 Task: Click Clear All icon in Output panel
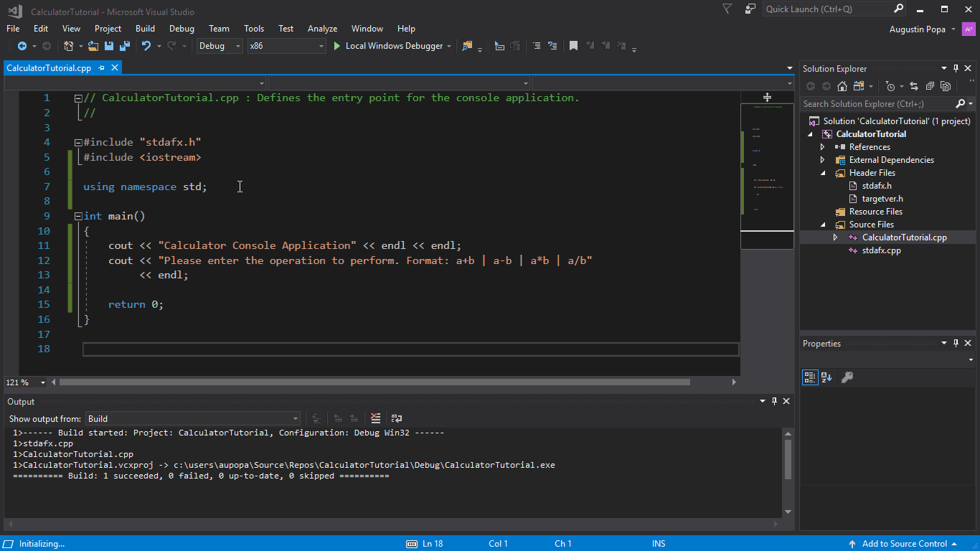(x=375, y=418)
